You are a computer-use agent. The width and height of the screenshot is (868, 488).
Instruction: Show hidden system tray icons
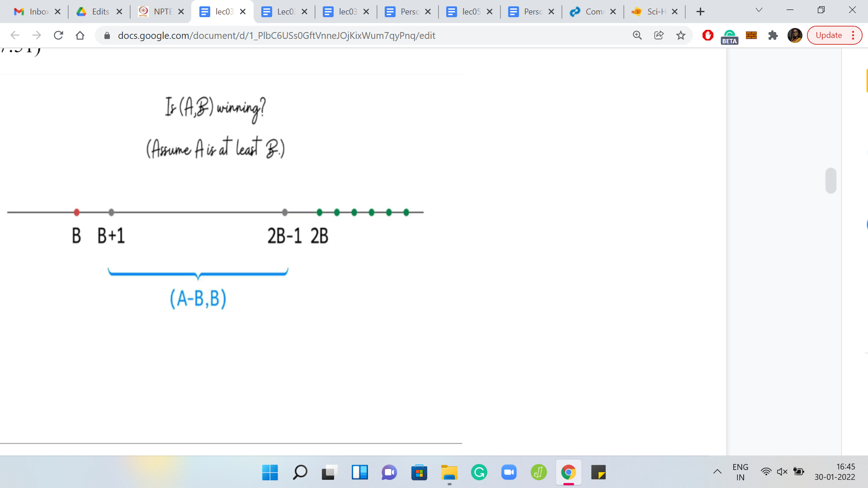pyautogui.click(x=717, y=472)
